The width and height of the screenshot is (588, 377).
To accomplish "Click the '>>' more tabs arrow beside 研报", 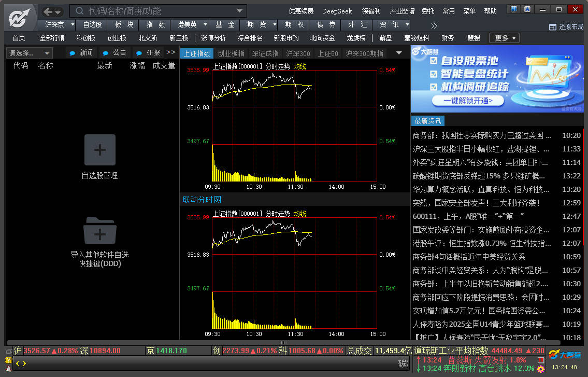I will (171, 52).
